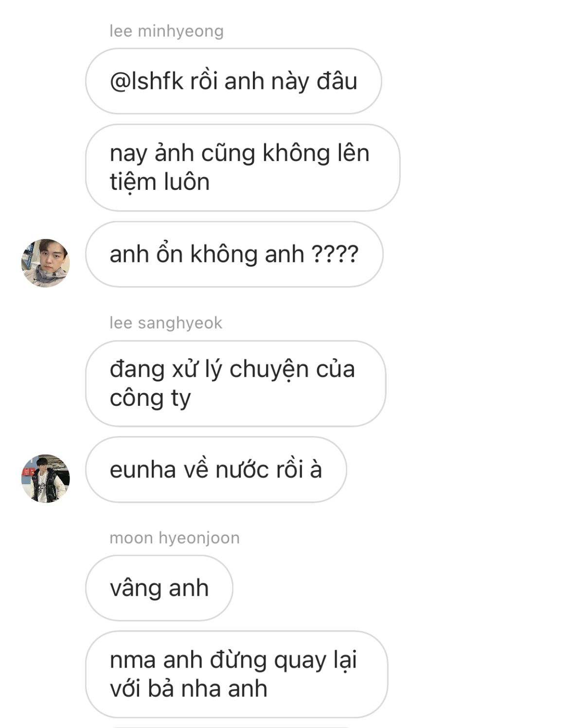Image resolution: width=569 pixels, height=728 pixels.
Task: Open avatar beside 'anh ổn không anh ????' message
Action: [46, 263]
